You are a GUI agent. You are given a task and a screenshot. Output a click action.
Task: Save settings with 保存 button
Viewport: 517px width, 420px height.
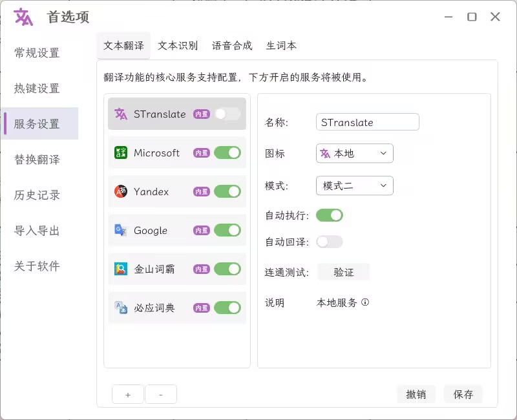tap(463, 394)
